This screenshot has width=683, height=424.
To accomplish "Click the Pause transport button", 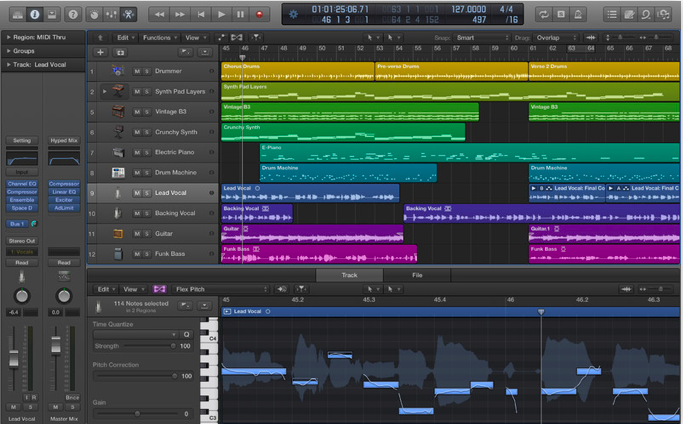I will (x=240, y=14).
